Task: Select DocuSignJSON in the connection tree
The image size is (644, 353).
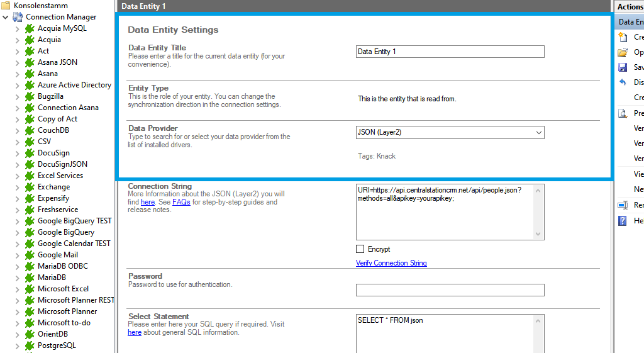Action: pyautogui.click(x=62, y=164)
